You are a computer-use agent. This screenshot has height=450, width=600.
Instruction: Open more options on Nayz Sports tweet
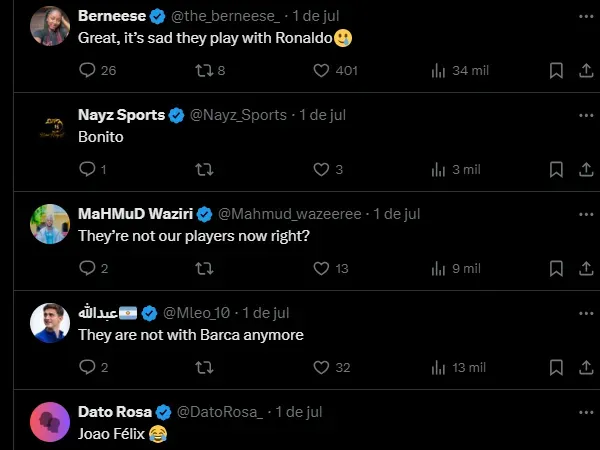584,115
